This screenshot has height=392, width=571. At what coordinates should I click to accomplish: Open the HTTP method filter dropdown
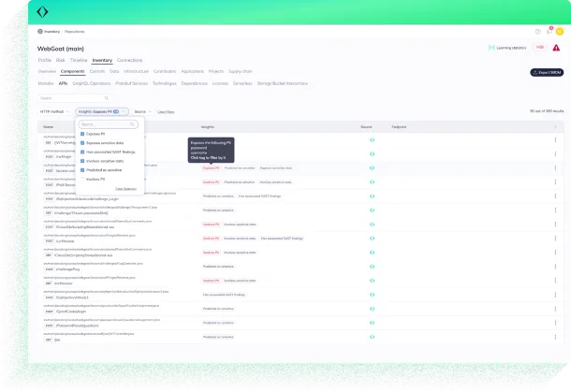[54, 111]
